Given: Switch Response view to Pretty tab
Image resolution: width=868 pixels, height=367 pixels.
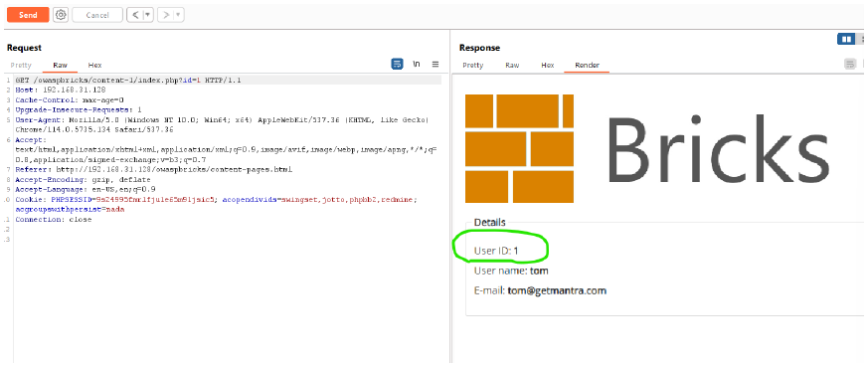Looking at the screenshot, I should [472, 66].
